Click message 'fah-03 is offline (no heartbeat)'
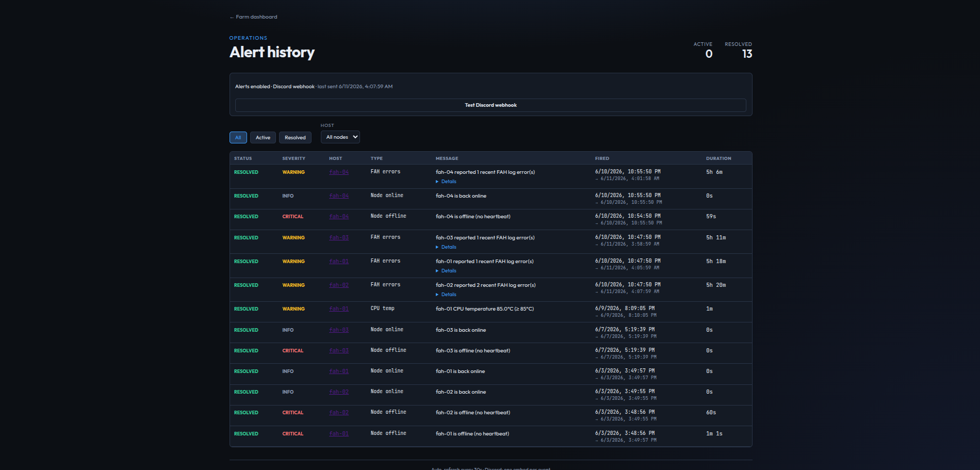This screenshot has height=470, width=980. coord(473,351)
